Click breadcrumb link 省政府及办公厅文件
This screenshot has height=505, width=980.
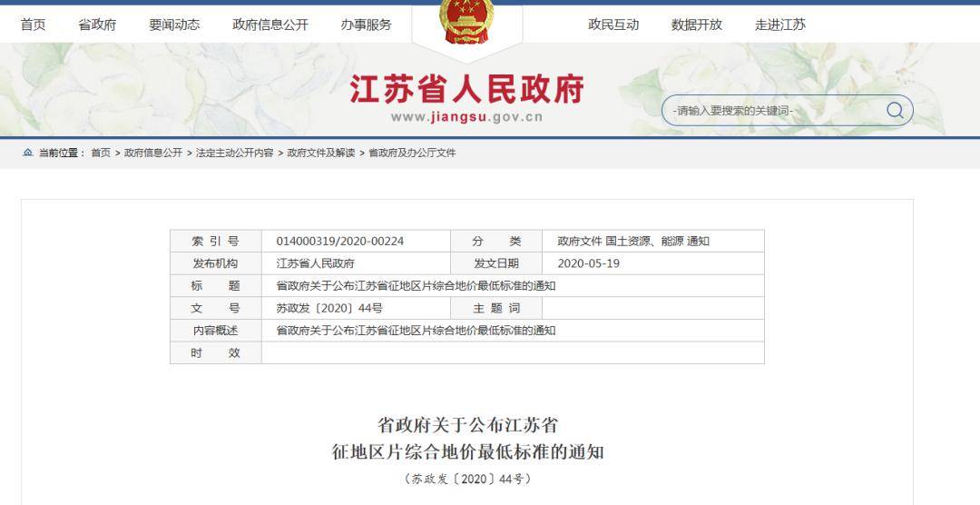tap(413, 153)
